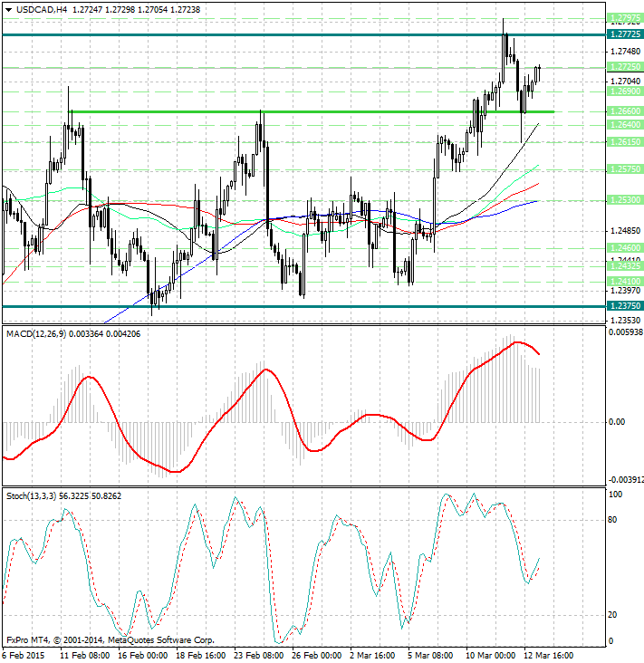Click the 1.26150 price level label
This screenshot has width=644, height=663.
[x=625, y=141]
